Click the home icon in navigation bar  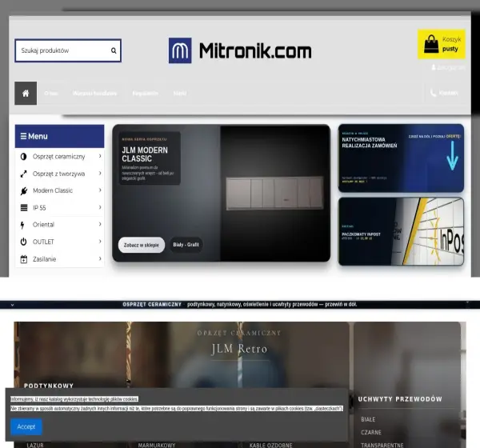tap(26, 93)
